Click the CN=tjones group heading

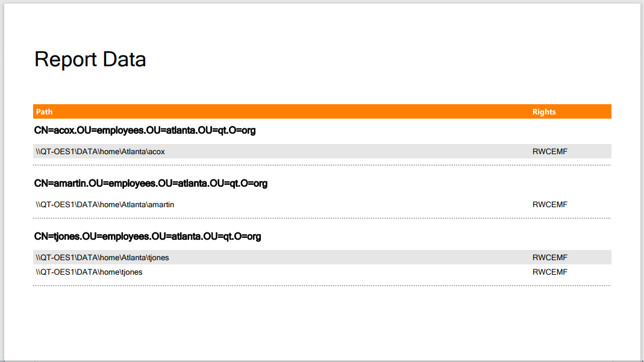[148, 236]
